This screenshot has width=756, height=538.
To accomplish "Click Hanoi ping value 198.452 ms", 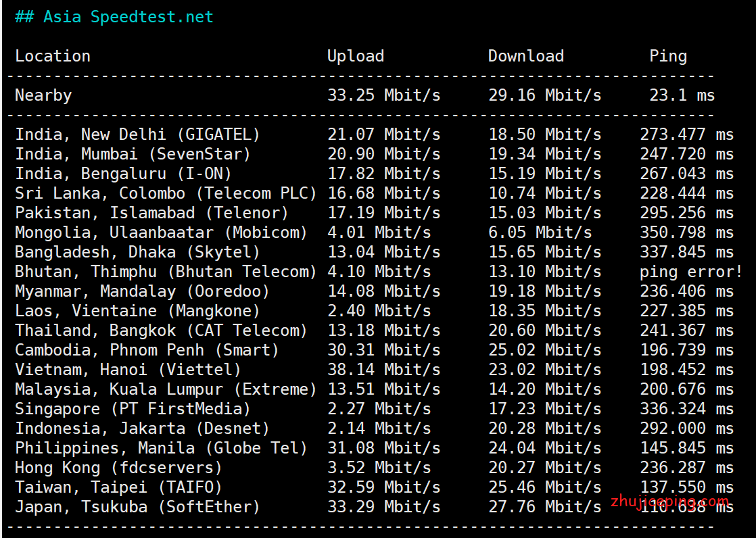I will pyautogui.click(x=687, y=370).
